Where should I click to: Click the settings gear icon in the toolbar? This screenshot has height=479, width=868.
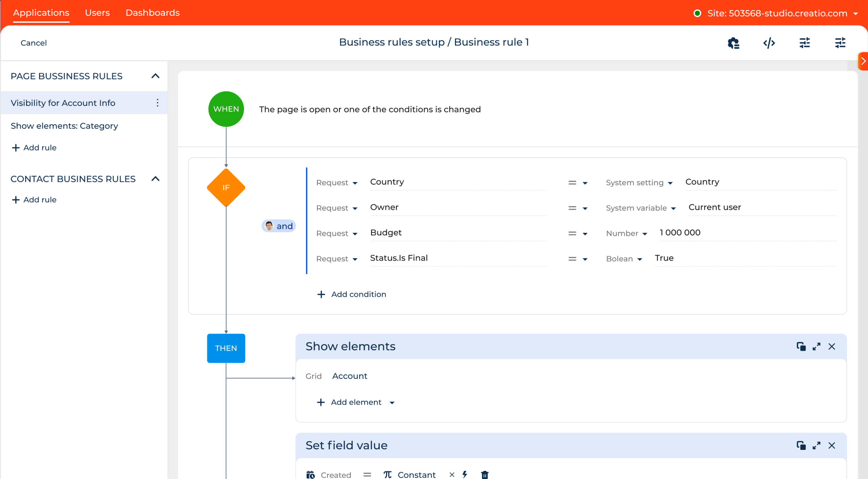(733, 43)
